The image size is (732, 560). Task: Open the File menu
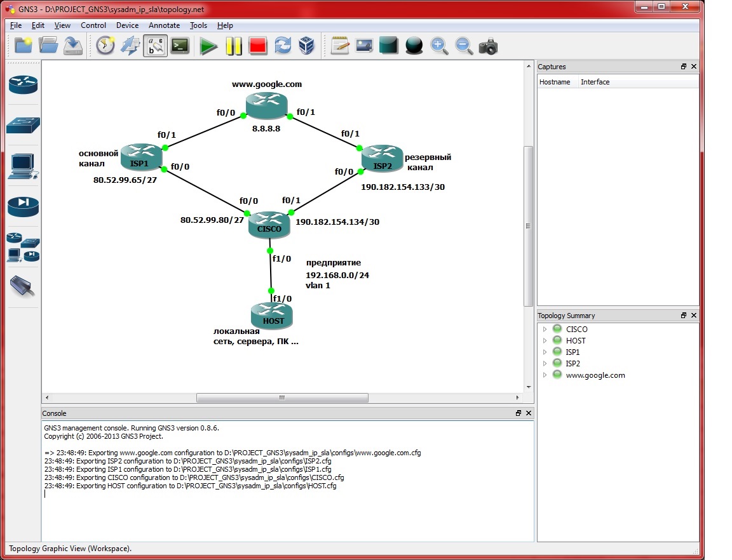pos(16,25)
